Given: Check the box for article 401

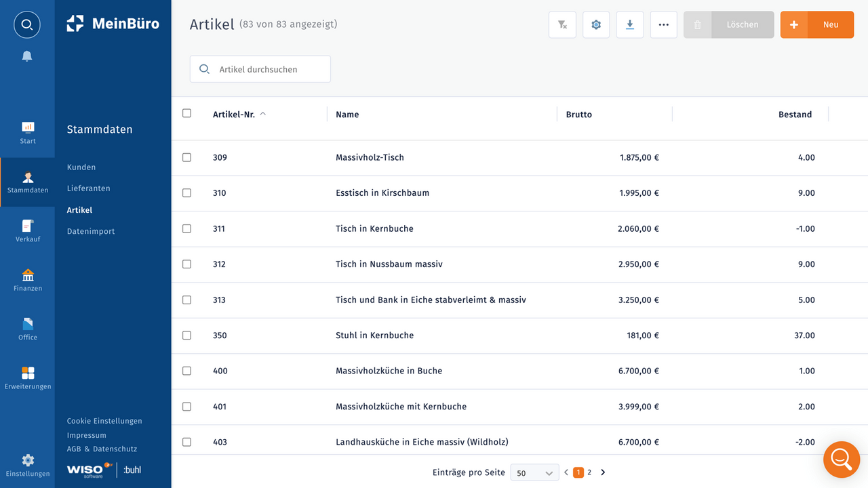Looking at the screenshot, I should click(x=187, y=406).
